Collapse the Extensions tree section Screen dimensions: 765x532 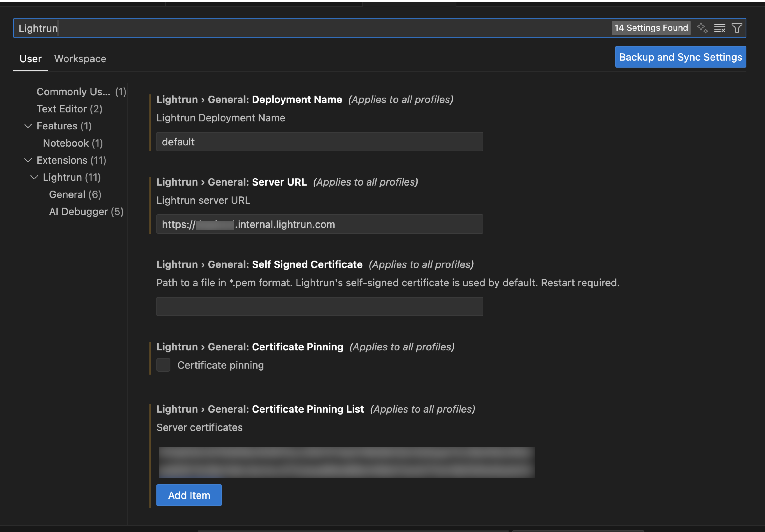28,160
